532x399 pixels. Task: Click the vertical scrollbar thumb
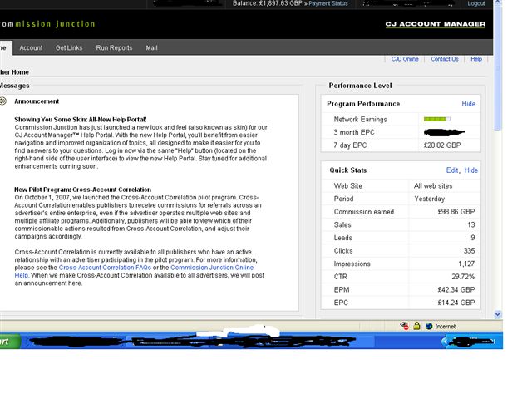[497, 66]
